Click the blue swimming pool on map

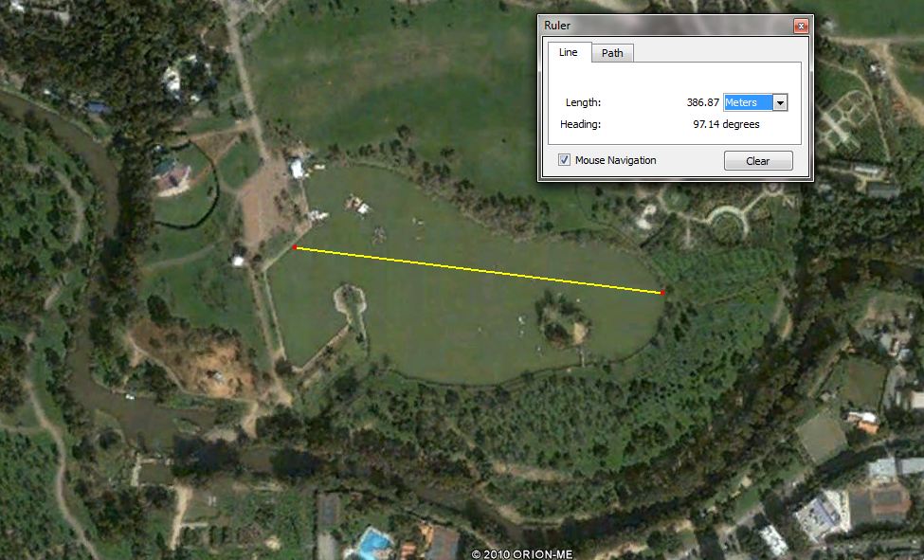click(x=373, y=543)
